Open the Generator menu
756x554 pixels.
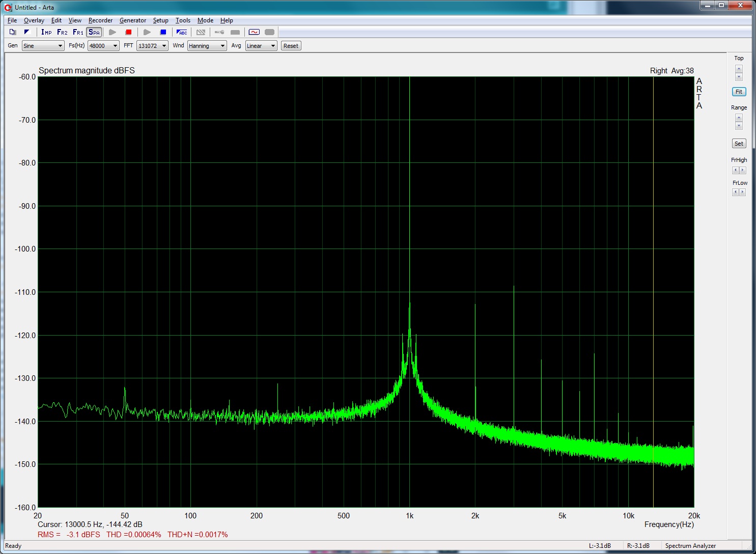point(133,20)
